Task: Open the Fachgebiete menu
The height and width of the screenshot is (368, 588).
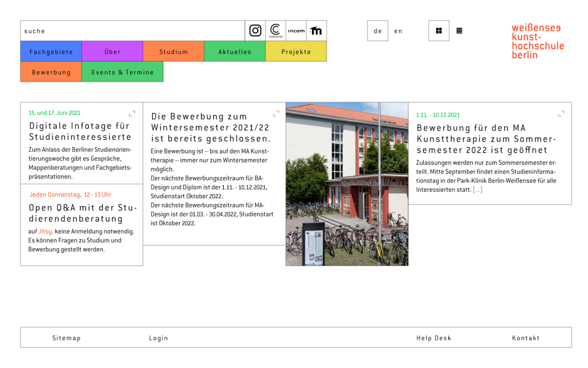Action: click(x=51, y=52)
